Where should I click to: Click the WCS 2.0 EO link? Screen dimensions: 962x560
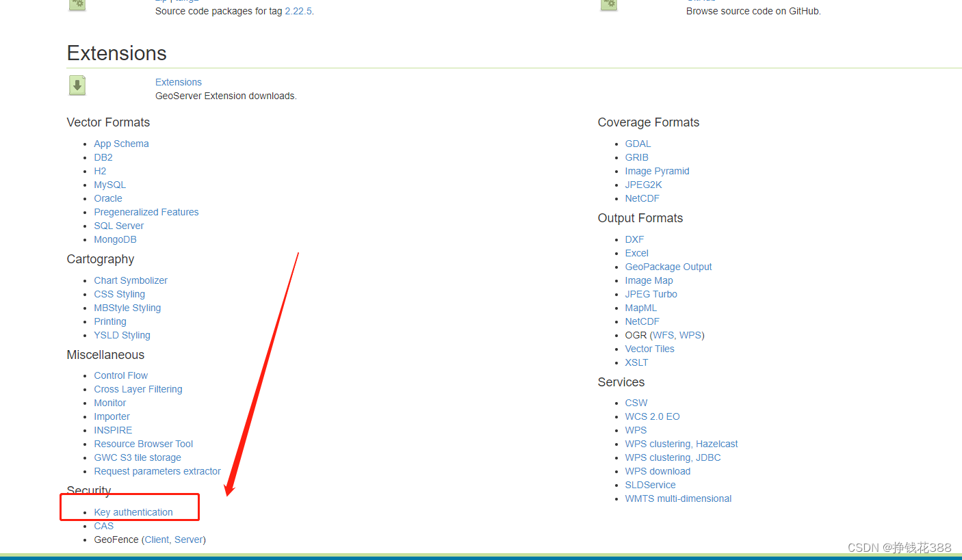[652, 416]
